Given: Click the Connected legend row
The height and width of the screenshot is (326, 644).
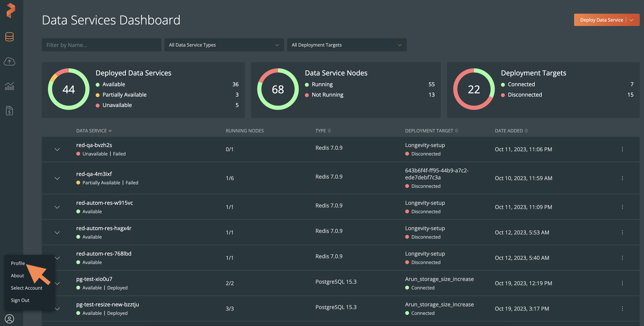Looking at the screenshot, I should coord(567,84).
